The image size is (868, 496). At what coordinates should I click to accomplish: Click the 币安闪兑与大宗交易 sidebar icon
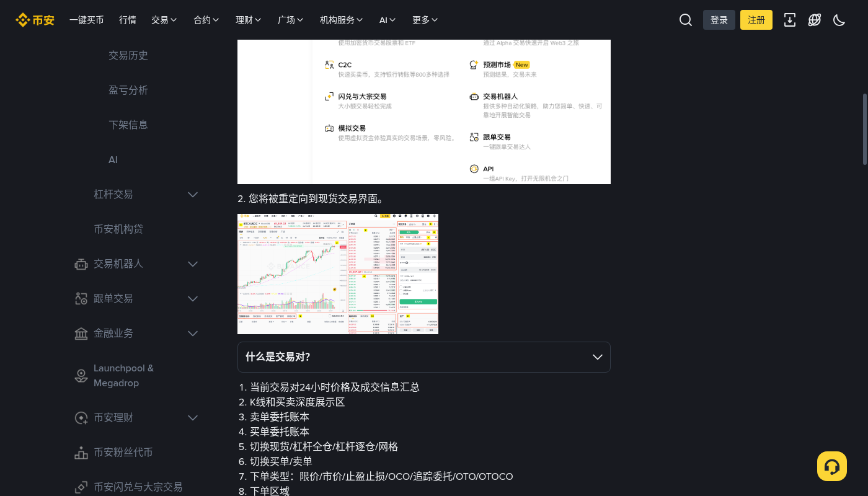click(x=81, y=487)
